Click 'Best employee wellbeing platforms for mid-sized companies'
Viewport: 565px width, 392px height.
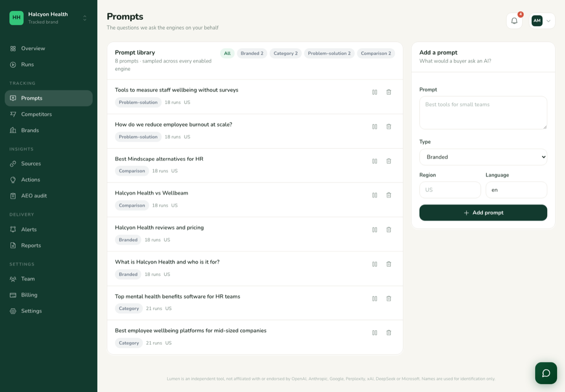[x=191, y=331]
